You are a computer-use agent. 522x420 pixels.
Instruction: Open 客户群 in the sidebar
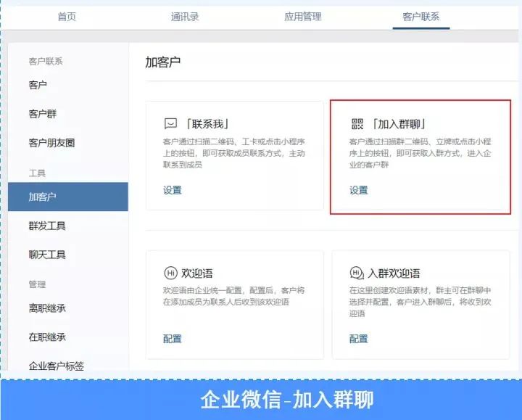click(43, 114)
